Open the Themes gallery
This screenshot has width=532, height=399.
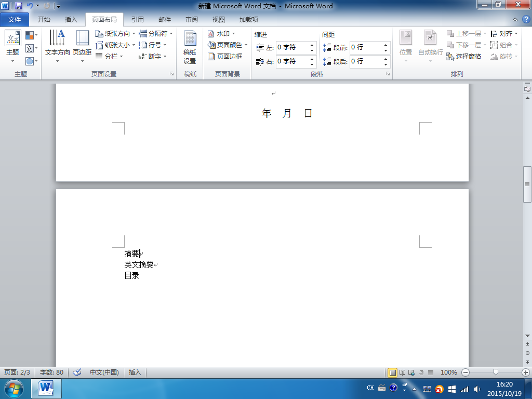pos(12,47)
